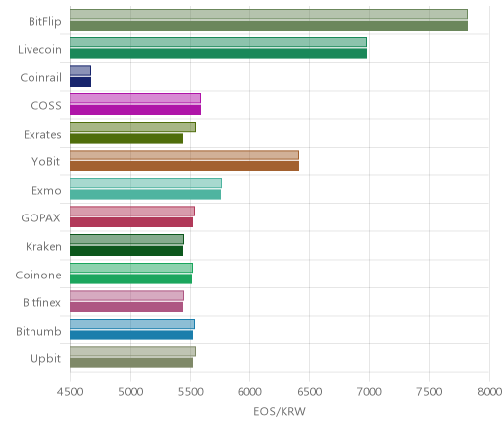Select the light turquoise Exmo bar
504x429 pixels.
tap(146, 183)
